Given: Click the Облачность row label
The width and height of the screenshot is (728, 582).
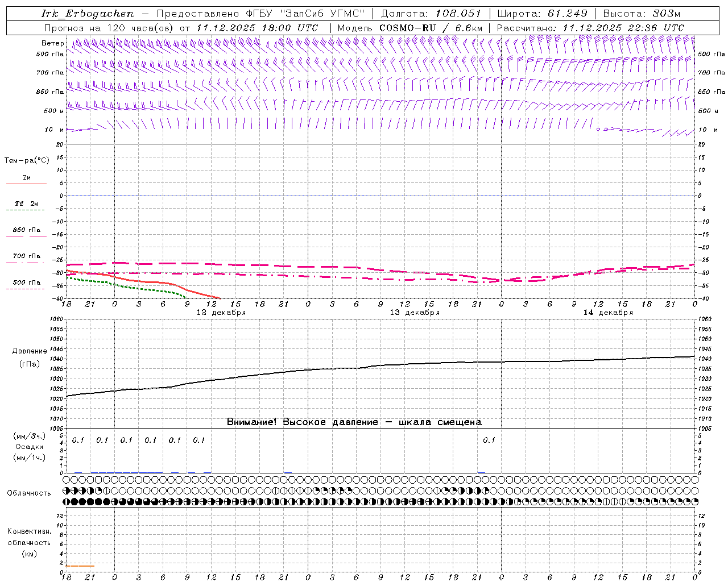Looking at the screenshot, I should pos(29,493).
